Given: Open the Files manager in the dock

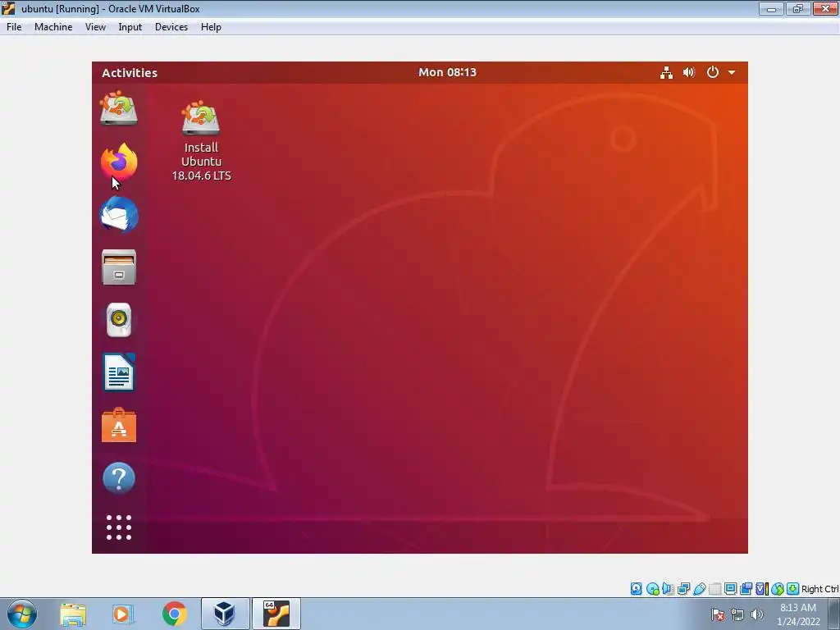Looking at the screenshot, I should (x=119, y=267).
